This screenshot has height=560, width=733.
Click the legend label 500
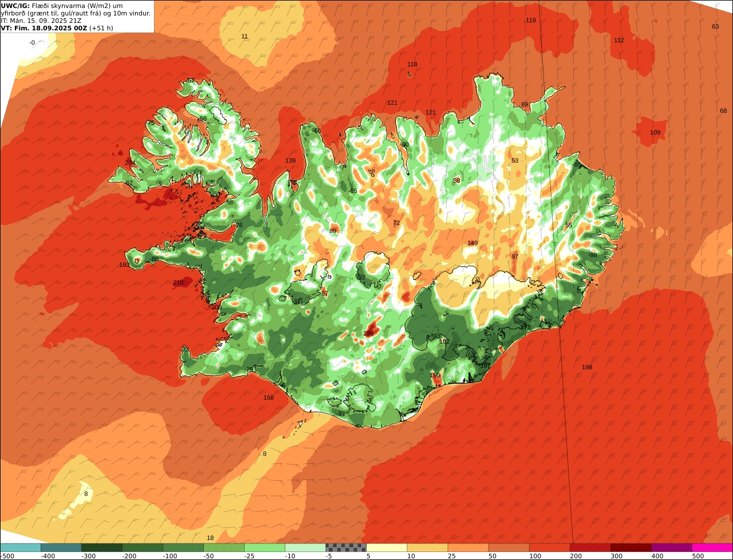click(698, 555)
